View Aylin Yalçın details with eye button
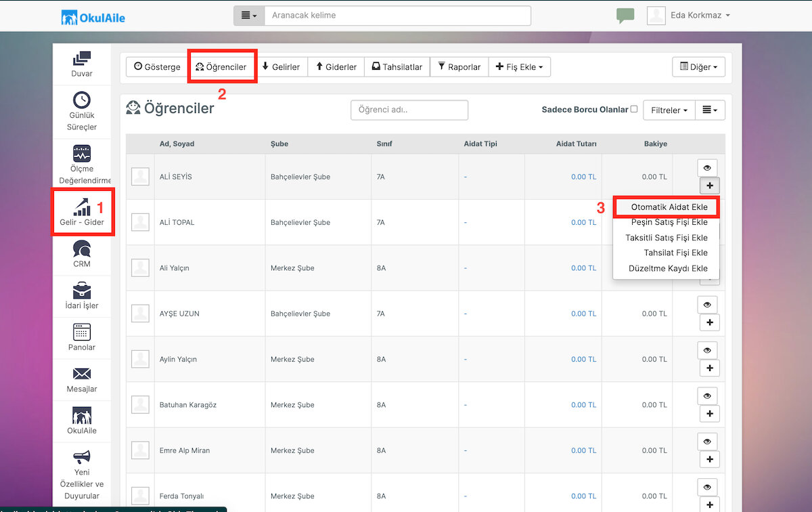Image resolution: width=812 pixels, height=512 pixels. pos(707,350)
